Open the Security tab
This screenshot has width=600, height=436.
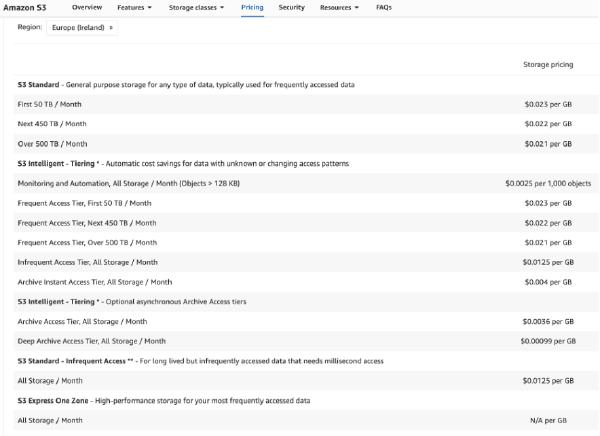click(x=292, y=7)
